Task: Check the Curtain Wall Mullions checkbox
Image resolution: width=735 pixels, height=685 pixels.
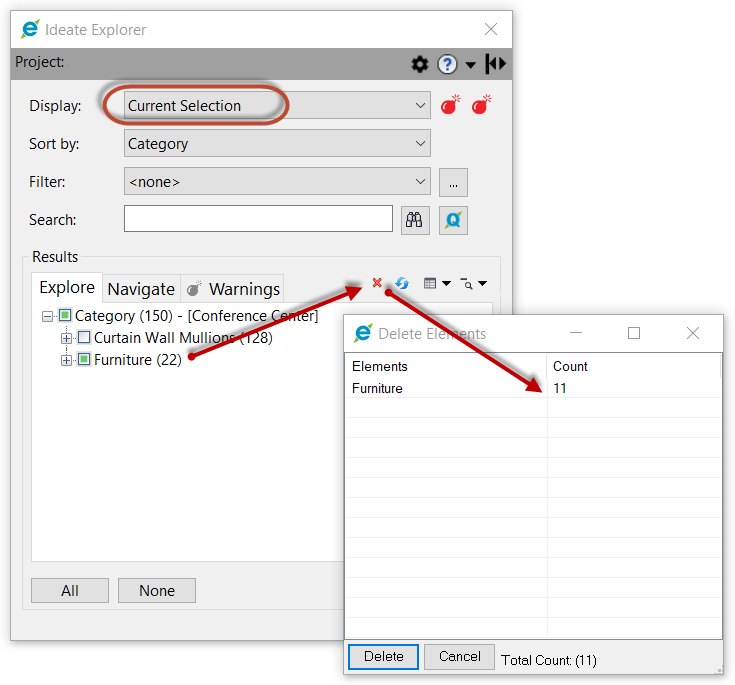Action: 84,337
